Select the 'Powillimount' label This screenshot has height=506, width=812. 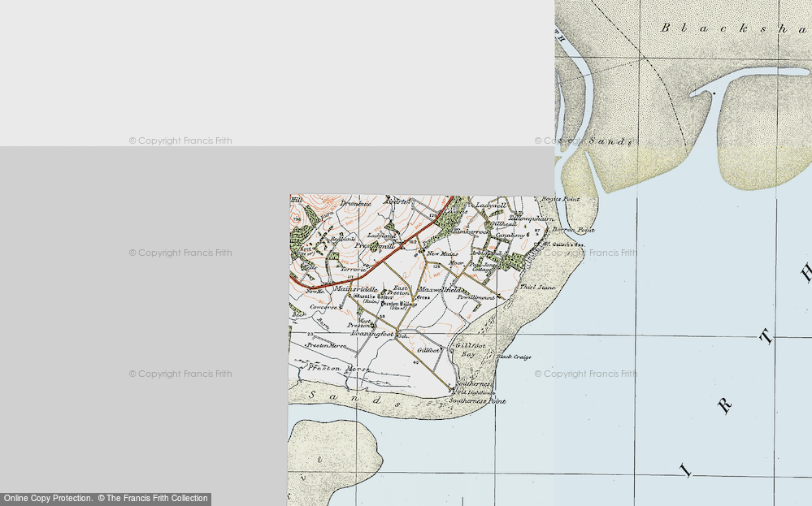click(x=476, y=297)
